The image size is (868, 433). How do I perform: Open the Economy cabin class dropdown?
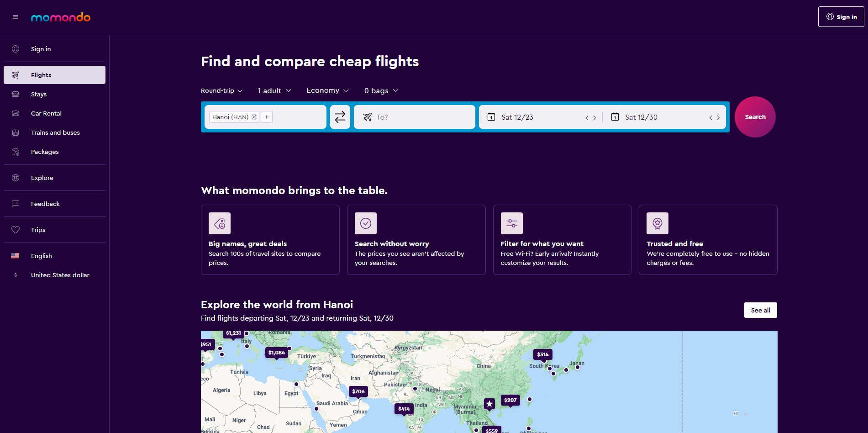tap(328, 90)
